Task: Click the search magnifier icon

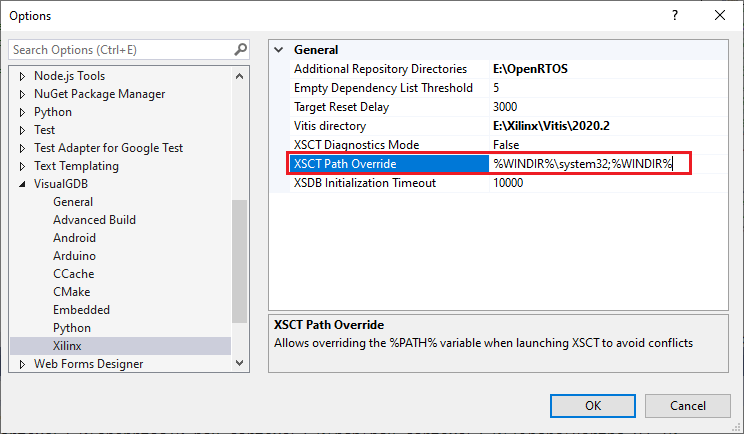Action: click(241, 49)
